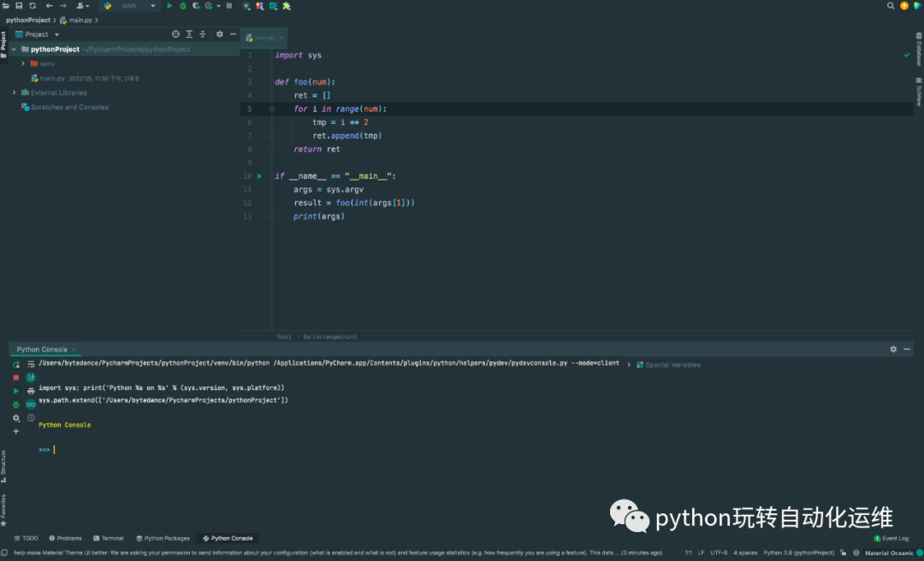Viewport: 924px width, 561px height.
Task: Click Select Opened File target icon
Action: click(x=175, y=34)
